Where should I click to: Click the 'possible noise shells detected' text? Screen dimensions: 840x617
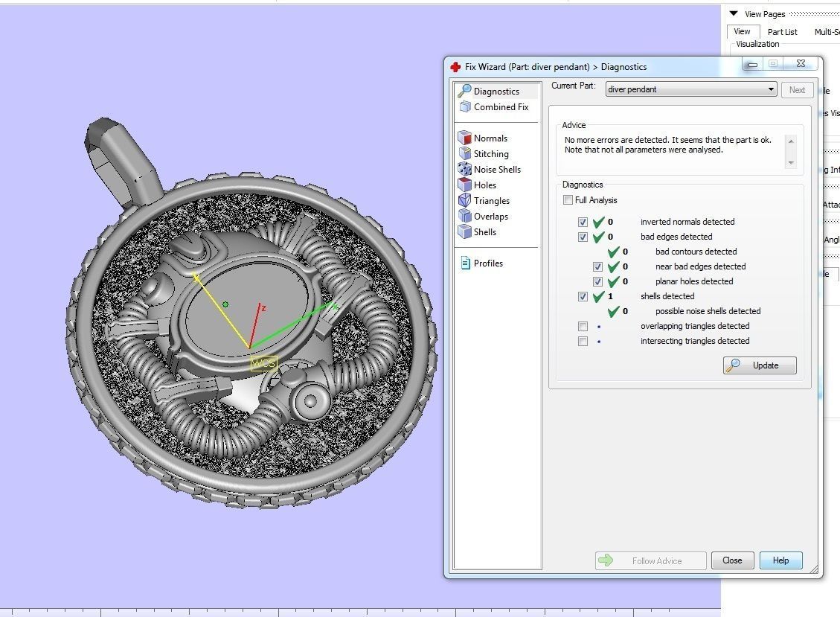pyautogui.click(x=708, y=311)
